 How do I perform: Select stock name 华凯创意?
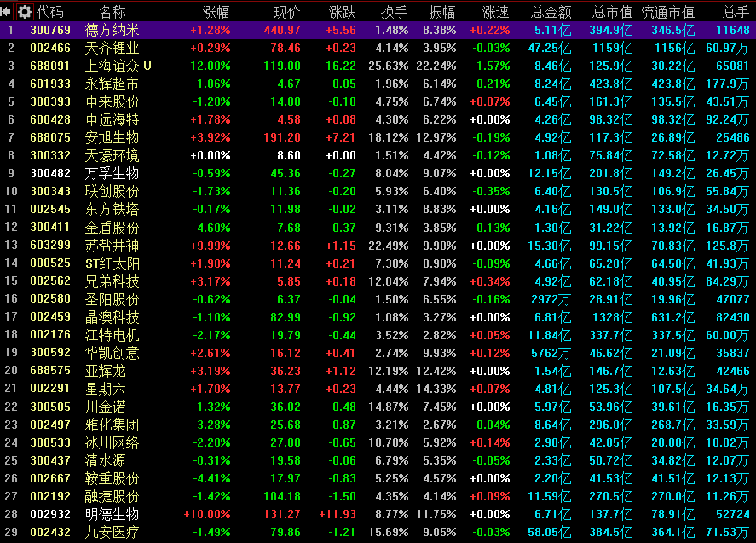[112, 353]
